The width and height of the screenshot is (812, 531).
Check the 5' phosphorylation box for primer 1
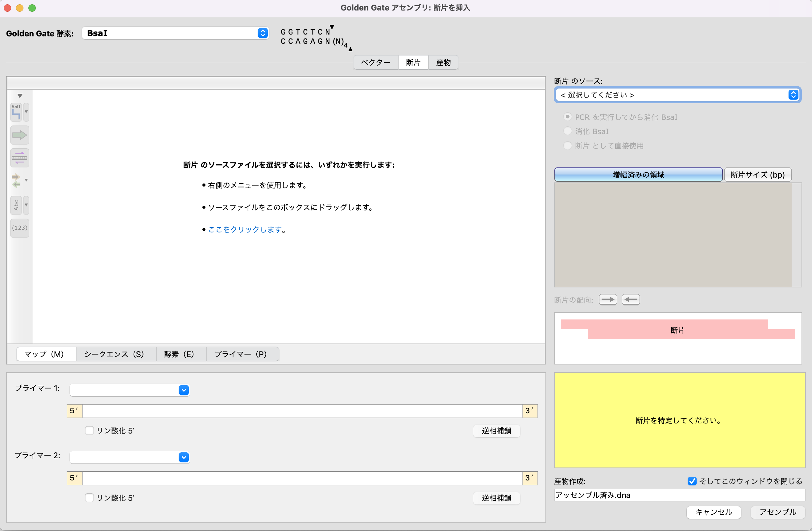pyautogui.click(x=89, y=430)
